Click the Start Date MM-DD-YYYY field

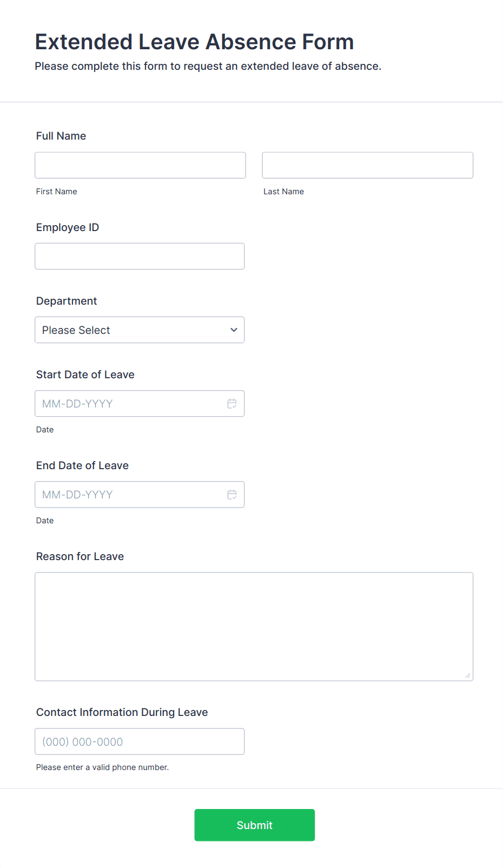pos(130,403)
